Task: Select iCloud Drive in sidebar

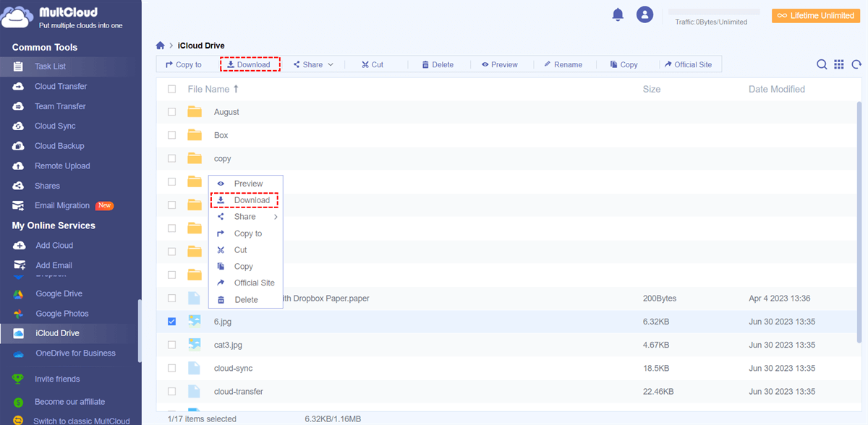Action: coord(57,333)
